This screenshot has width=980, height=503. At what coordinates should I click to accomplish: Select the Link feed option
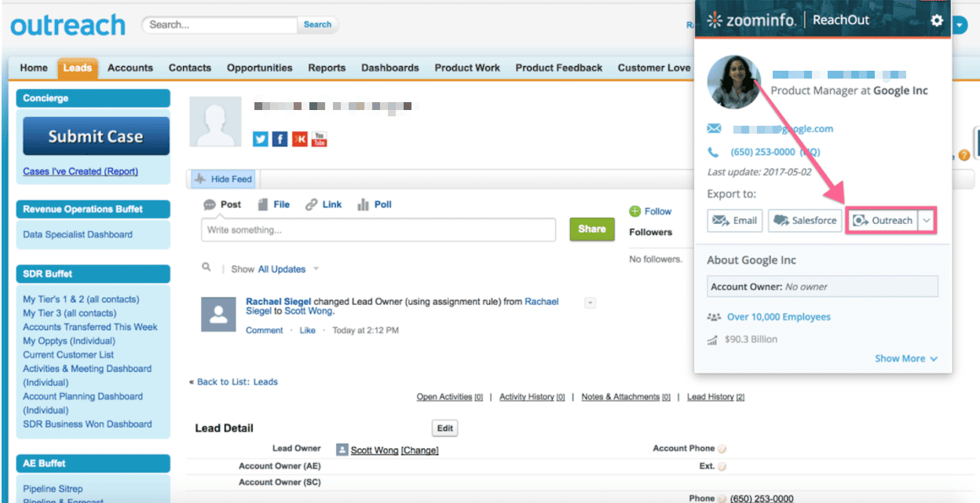click(x=324, y=204)
